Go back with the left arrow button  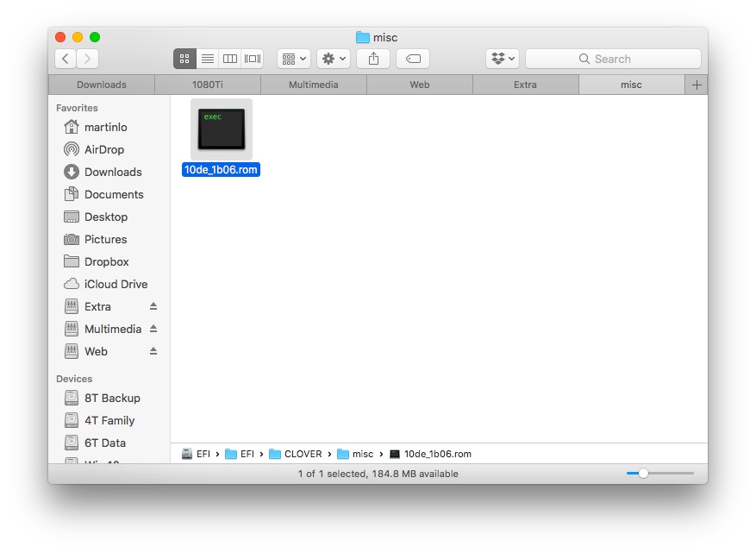pyautogui.click(x=66, y=59)
